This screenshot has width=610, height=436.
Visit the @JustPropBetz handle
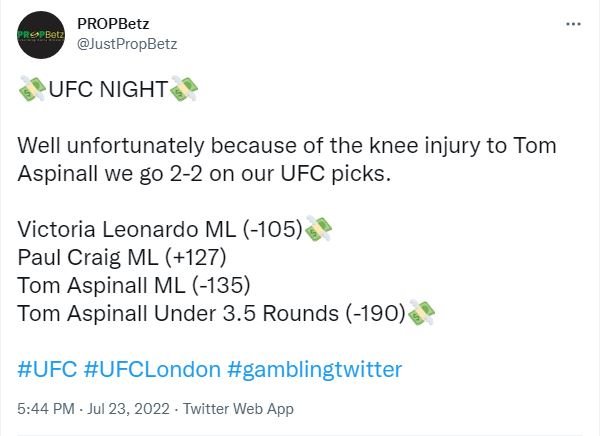pos(127,45)
